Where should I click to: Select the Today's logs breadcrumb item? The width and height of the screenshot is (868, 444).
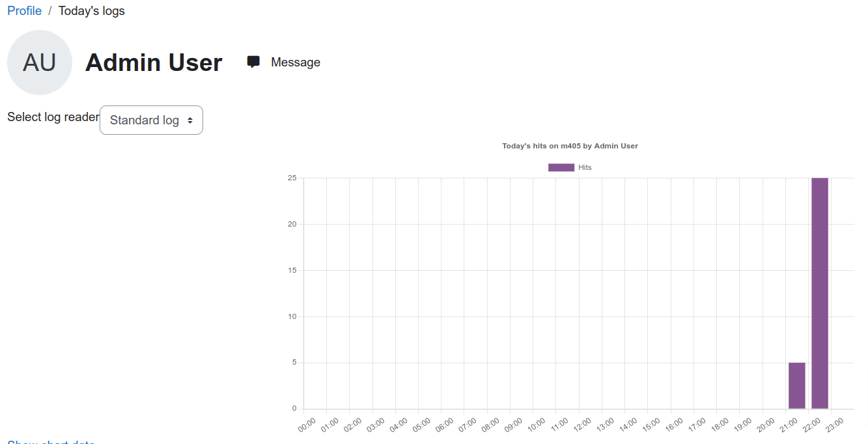(x=92, y=11)
